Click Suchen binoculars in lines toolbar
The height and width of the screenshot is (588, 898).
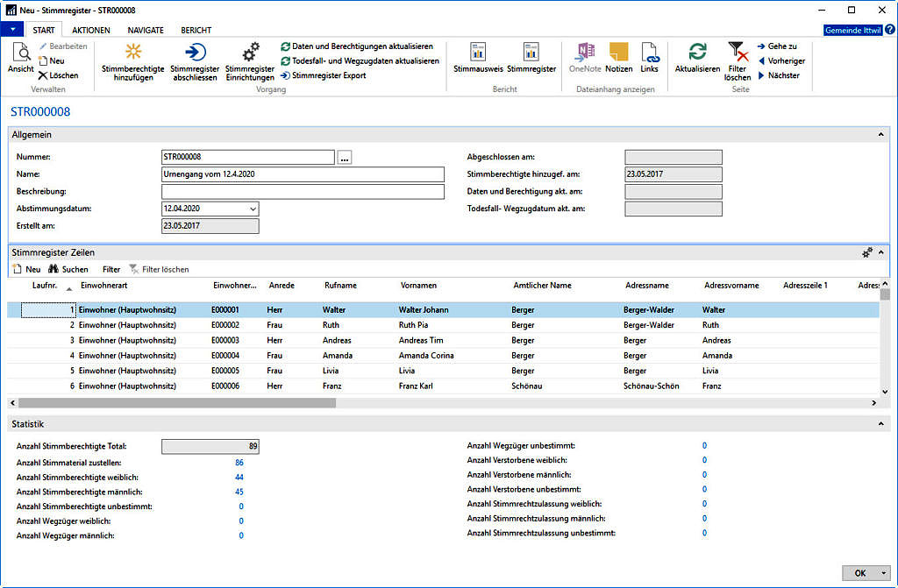(x=68, y=269)
